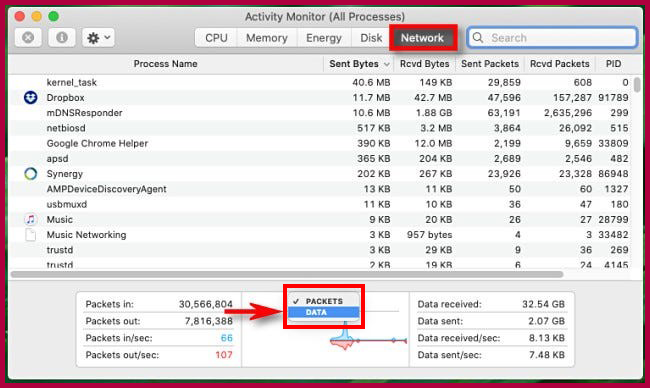The width and height of the screenshot is (650, 388).
Task: Click the Data received/sec value 8.13 KB
Action: [x=546, y=338]
